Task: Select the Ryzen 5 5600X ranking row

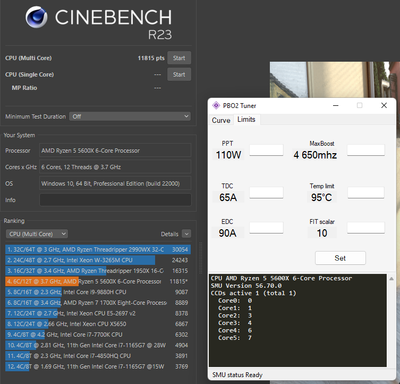Action: (98, 282)
